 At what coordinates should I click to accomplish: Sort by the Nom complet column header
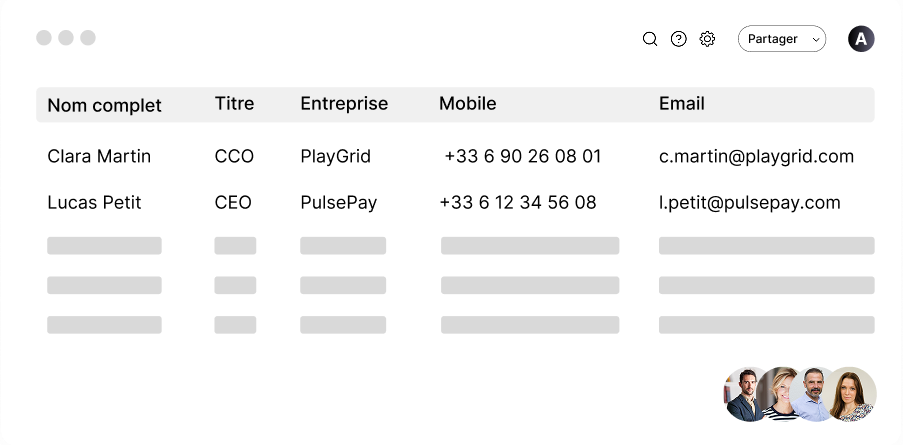coord(104,105)
